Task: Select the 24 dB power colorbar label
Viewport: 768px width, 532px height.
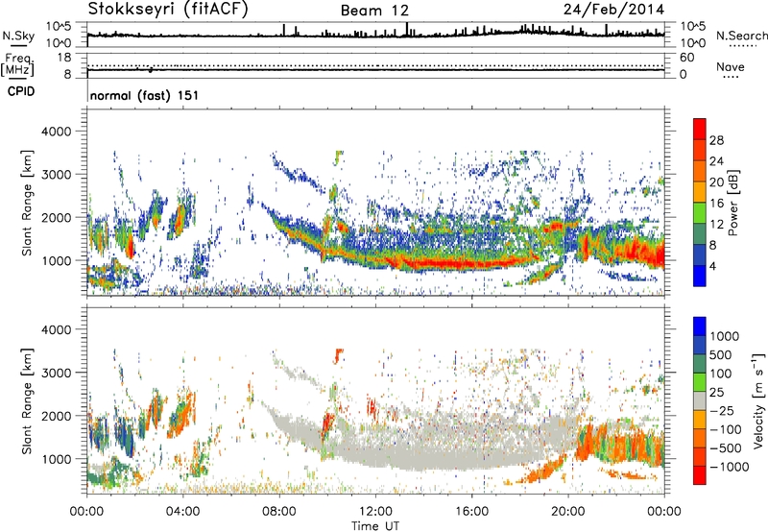Action: [716, 161]
